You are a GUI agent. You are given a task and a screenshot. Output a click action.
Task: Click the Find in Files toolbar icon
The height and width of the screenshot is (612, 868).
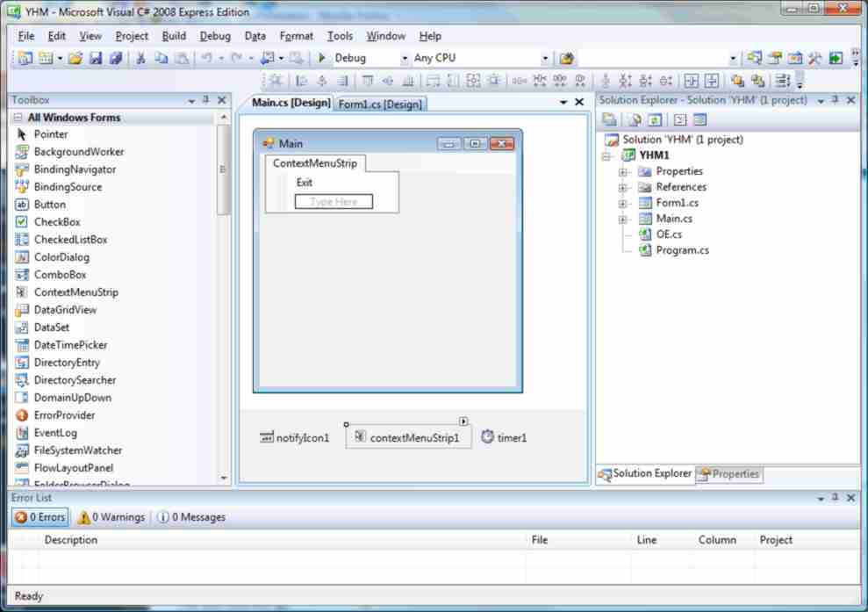(x=566, y=58)
